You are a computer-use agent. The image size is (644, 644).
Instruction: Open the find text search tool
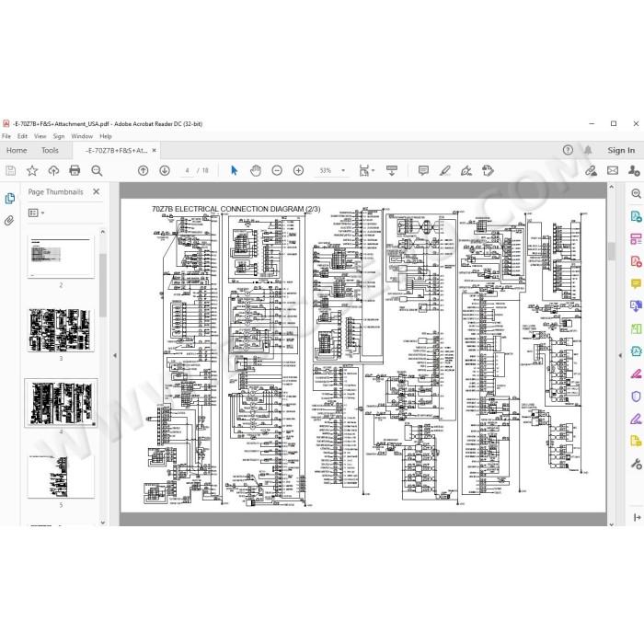tap(97, 170)
